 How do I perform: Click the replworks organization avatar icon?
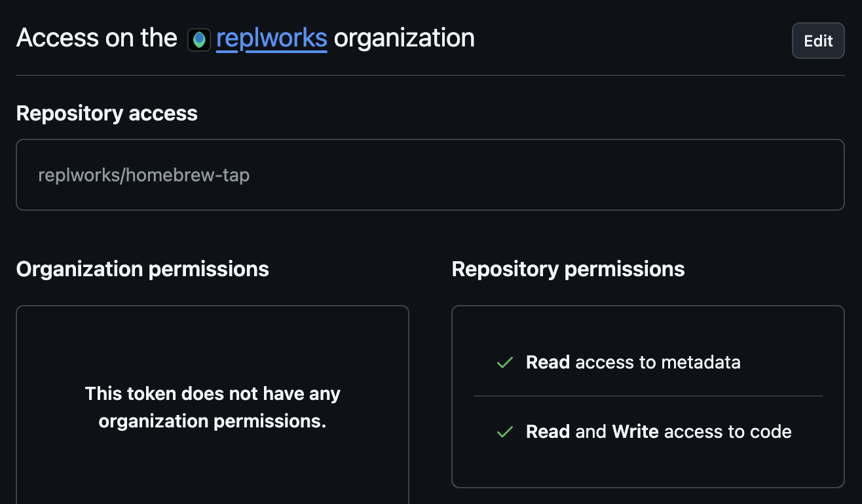pos(199,40)
